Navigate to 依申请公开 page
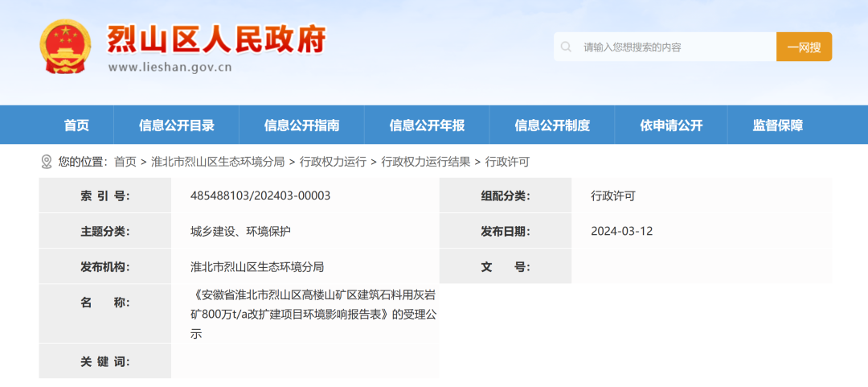 tap(671, 126)
